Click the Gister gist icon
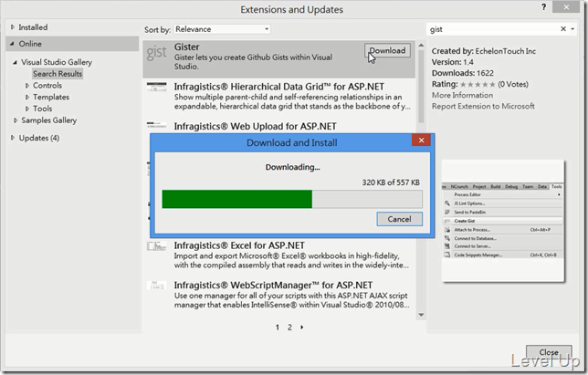Image resolution: width=588 pixels, height=375 pixels. tap(156, 53)
